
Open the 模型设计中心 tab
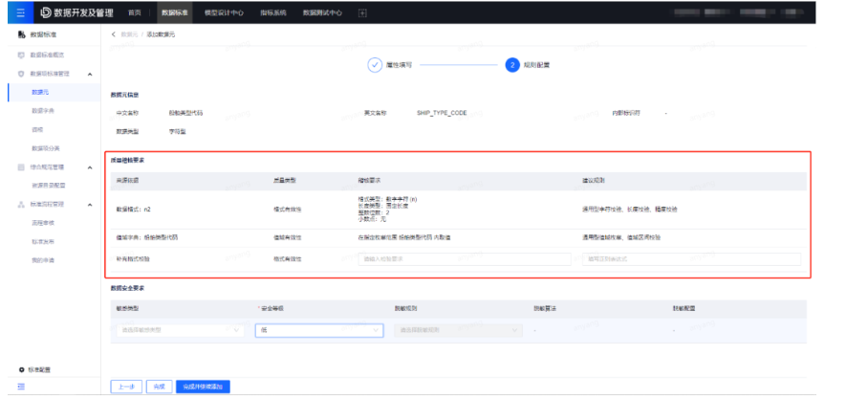(224, 12)
